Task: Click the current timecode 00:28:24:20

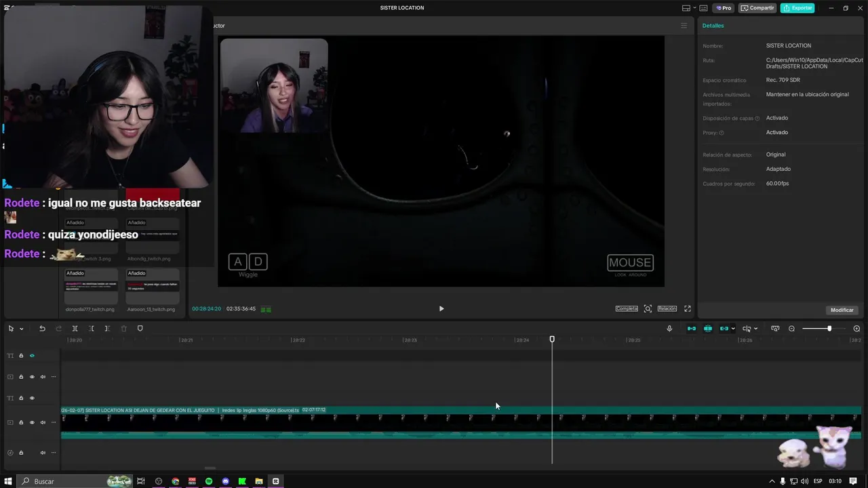Action: coord(206,309)
